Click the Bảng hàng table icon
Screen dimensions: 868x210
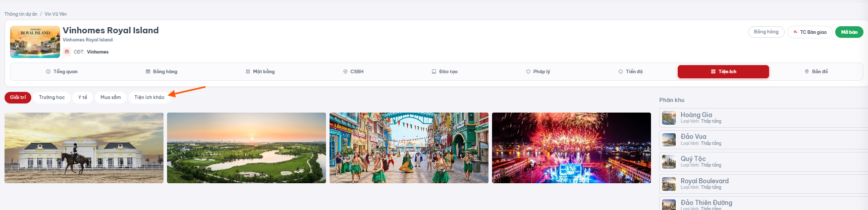[x=148, y=72]
